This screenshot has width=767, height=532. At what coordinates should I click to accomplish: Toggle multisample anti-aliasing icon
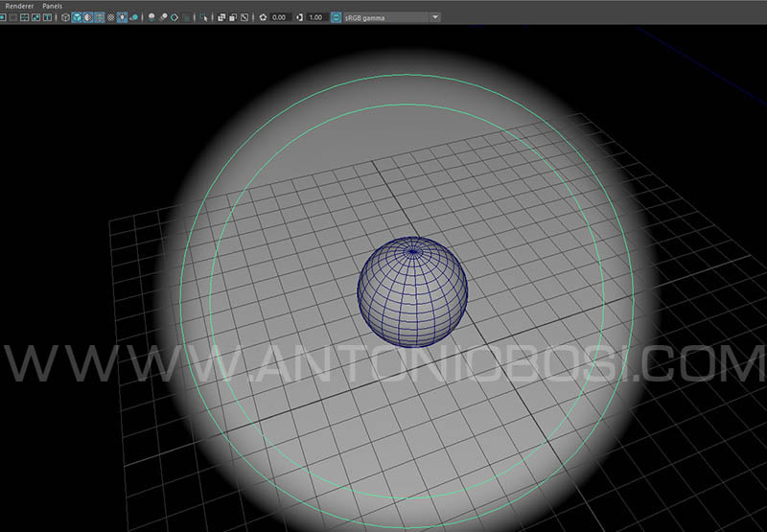pos(174,17)
